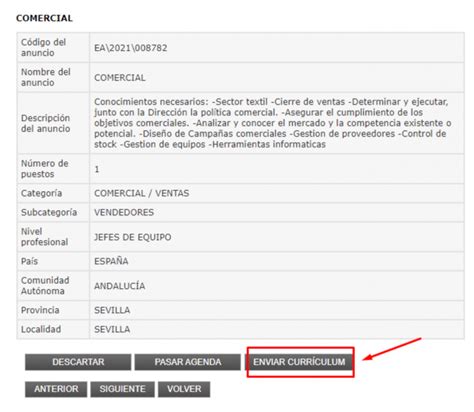The image size is (474, 412).
Task: Send résumé via ENVIAR CURRÍCULUM button
Action: point(299,362)
